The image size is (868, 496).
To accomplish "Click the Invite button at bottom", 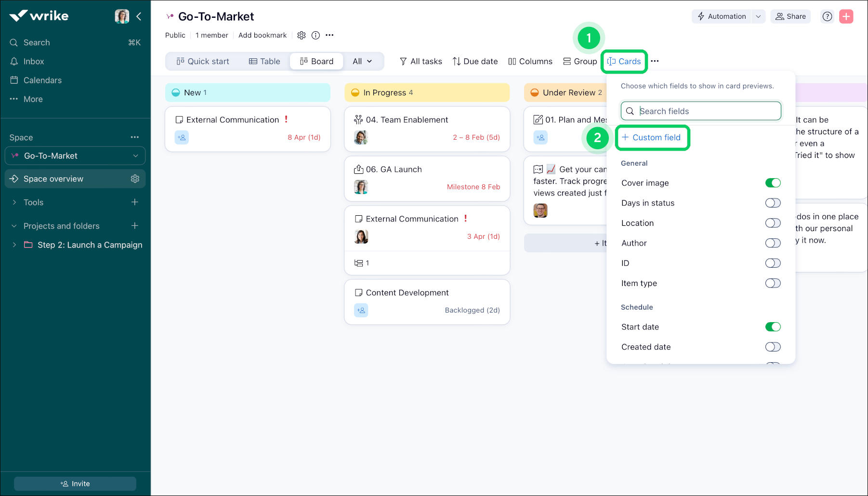I will coord(75,483).
